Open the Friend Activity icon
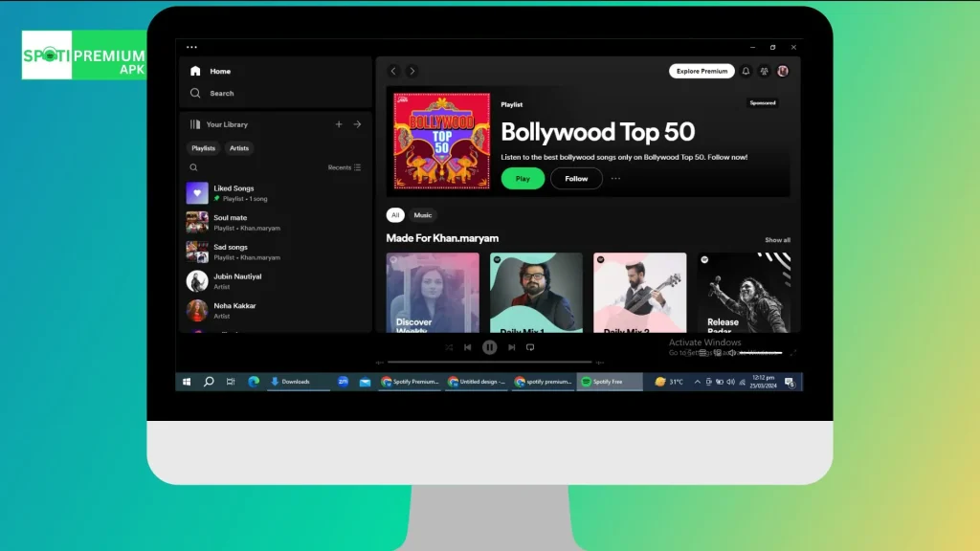Viewport: 980px width, 551px height. click(x=765, y=71)
